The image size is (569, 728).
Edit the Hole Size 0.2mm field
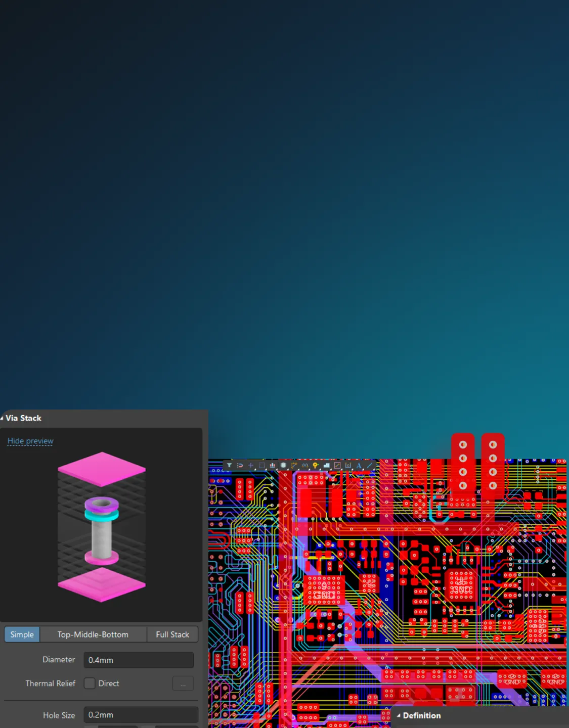(141, 715)
